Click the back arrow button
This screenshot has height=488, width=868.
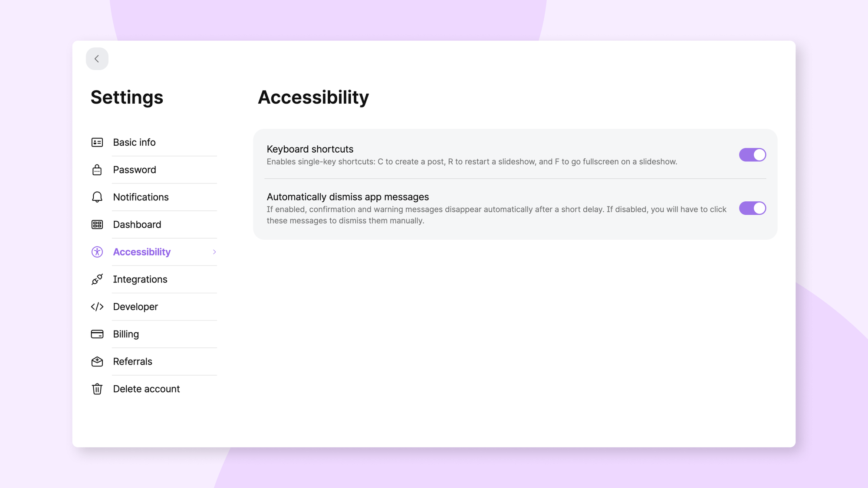coord(97,59)
